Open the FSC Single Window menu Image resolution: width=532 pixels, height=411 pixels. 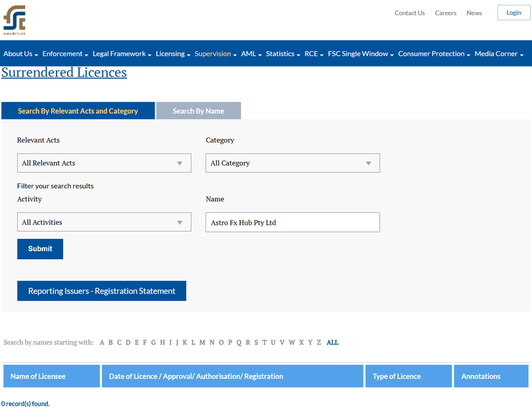[360, 54]
